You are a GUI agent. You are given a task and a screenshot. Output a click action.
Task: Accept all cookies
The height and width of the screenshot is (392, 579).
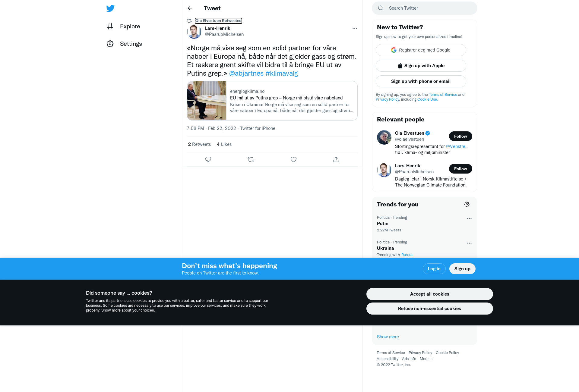coord(429,294)
